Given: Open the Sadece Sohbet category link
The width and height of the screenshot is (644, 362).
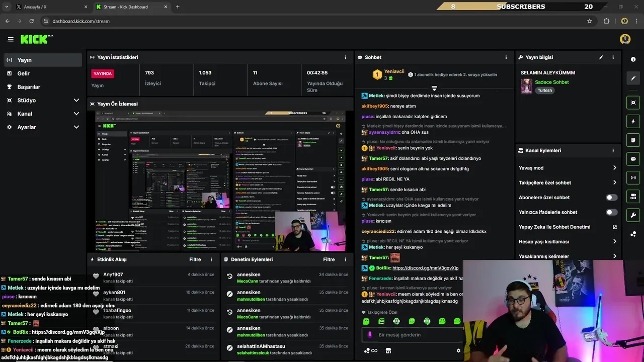Looking at the screenshot, I should click(552, 82).
